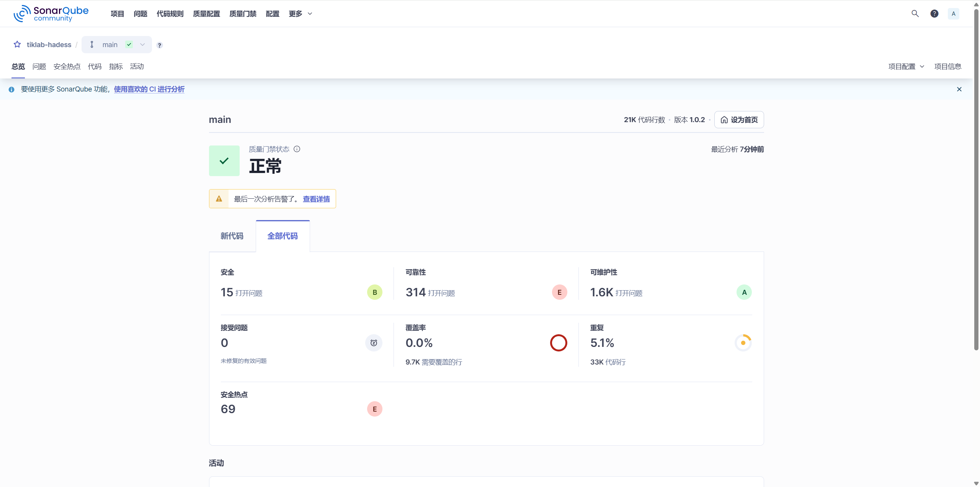Image resolution: width=980 pixels, height=487 pixels.
Task: Click the branch help question icon
Action: [x=160, y=45]
